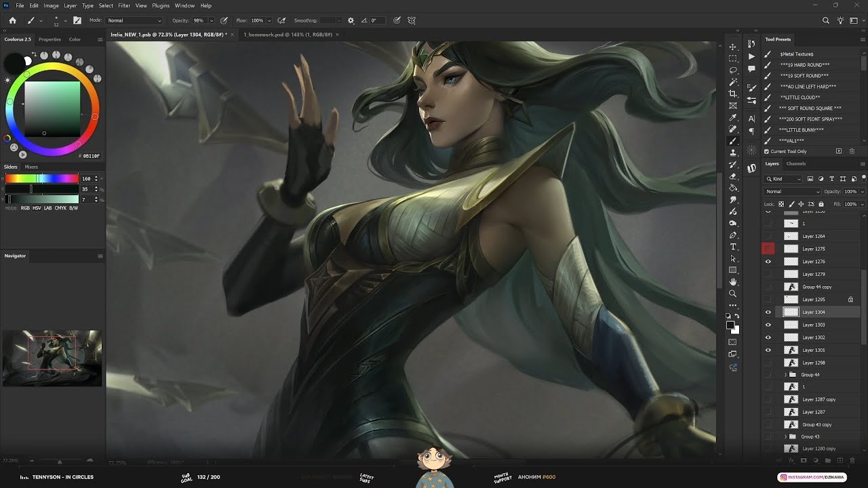868x488 pixels.
Task: Open the blending Mode dropdown in options bar
Action: 134,21
